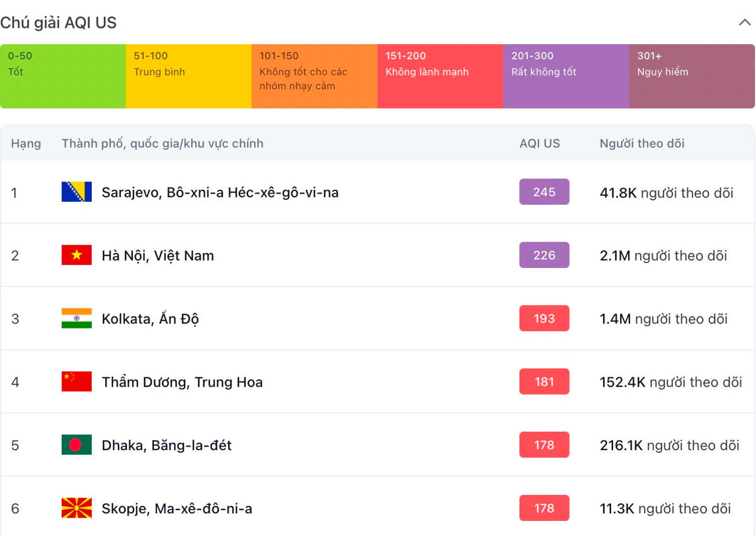756x536 pixels.
Task: Open Thẩm Dương, Trung Hoa city page
Action: tap(182, 382)
